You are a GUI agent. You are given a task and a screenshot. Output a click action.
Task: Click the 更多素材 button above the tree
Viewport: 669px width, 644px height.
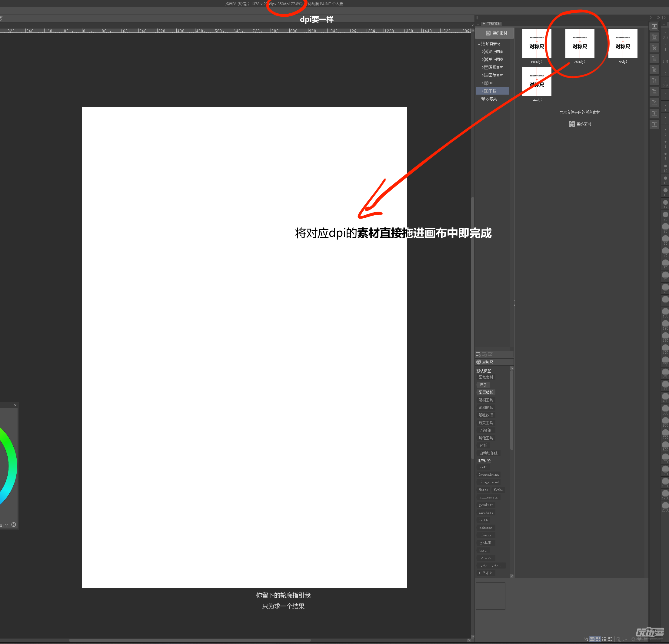click(x=494, y=33)
